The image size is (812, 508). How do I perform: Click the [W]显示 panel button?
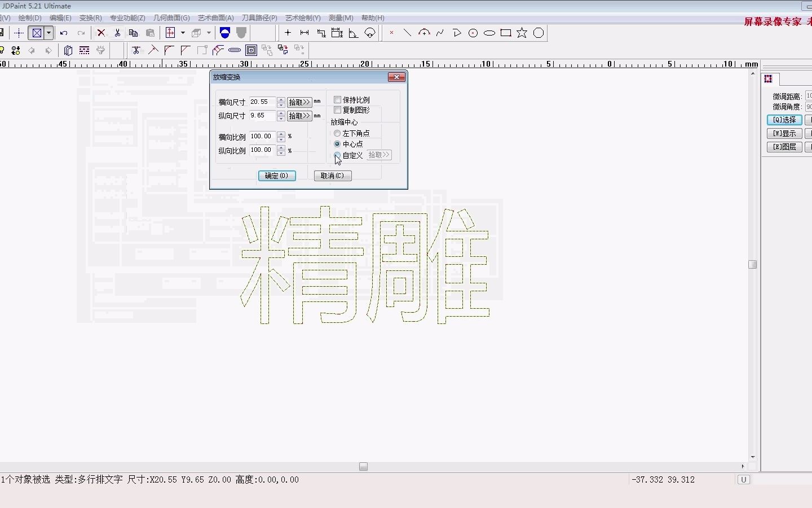pyautogui.click(x=784, y=133)
